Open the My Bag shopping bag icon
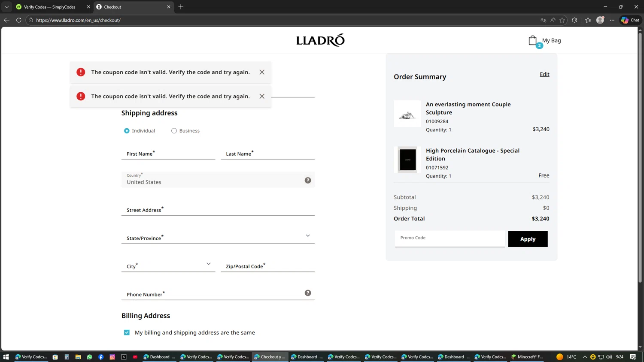 [533, 40]
